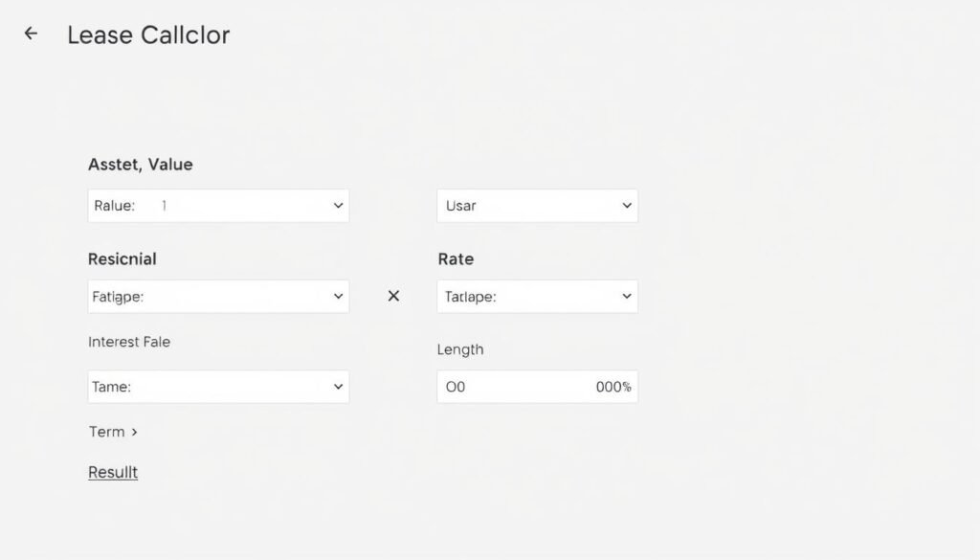Image resolution: width=980 pixels, height=560 pixels.
Task: Click the chevron on the Fatlape dropdown
Action: (337, 296)
